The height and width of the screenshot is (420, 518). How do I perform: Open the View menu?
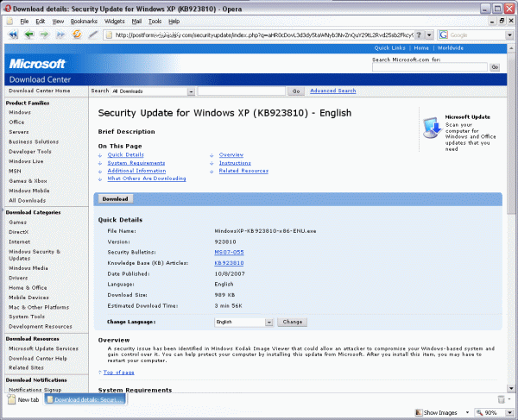(x=58, y=22)
